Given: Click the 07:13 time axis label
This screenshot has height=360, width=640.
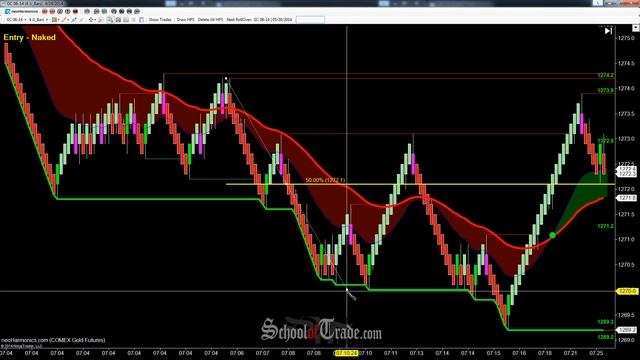Looking at the screenshot, I should [416, 353].
